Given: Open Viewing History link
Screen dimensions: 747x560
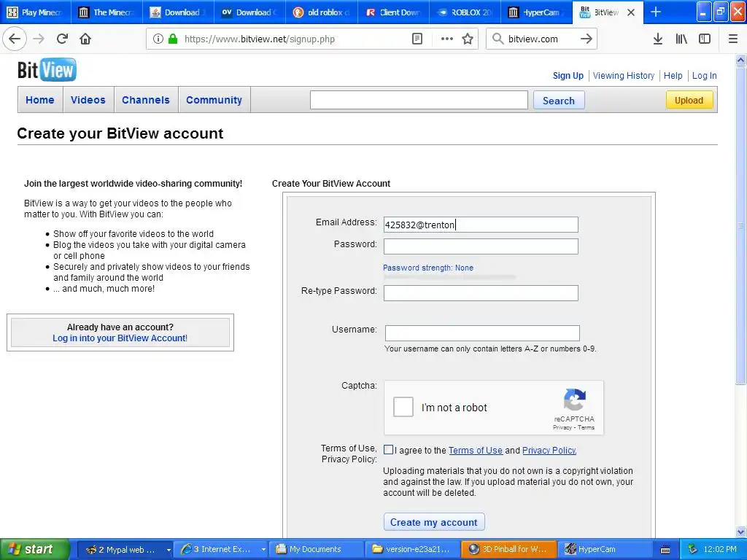Looking at the screenshot, I should click(x=624, y=75).
